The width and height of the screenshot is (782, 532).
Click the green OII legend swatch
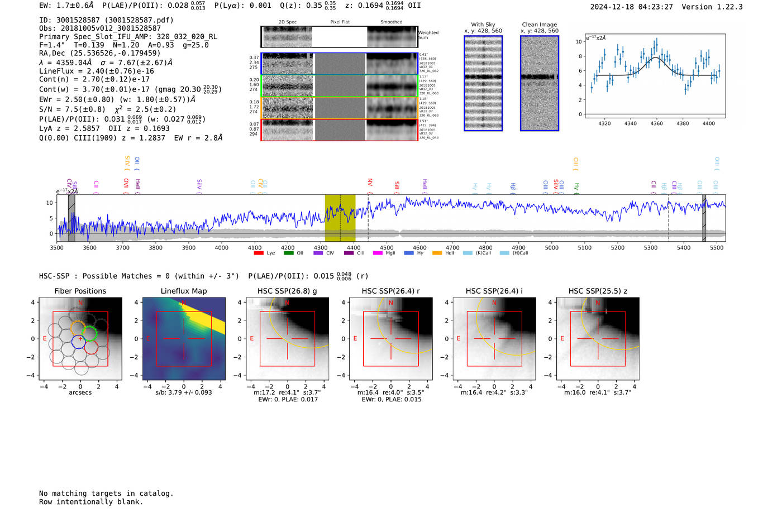(x=288, y=253)
